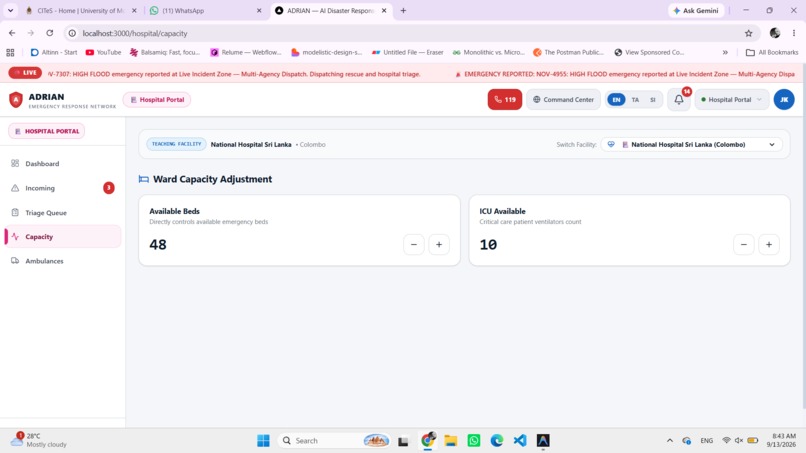Open the Chrome three-dot menu
Screen dimensions: 806x453
[794, 33]
